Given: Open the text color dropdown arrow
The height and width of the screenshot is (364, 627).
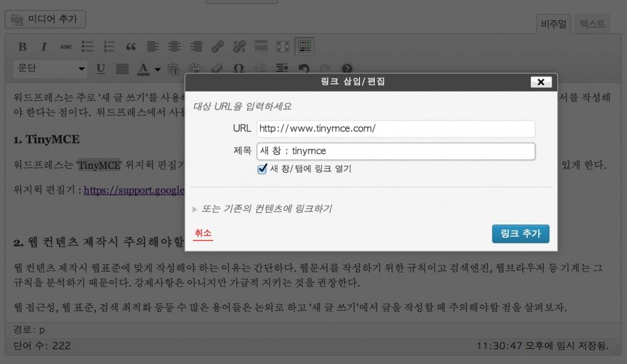Looking at the screenshot, I should click(x=157, y=69).
